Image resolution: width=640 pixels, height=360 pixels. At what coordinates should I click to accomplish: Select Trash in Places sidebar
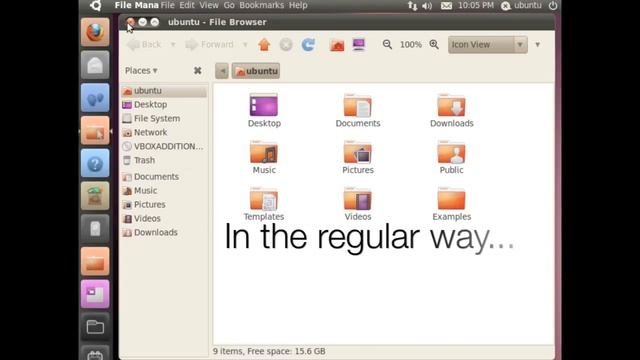(164, 160)
